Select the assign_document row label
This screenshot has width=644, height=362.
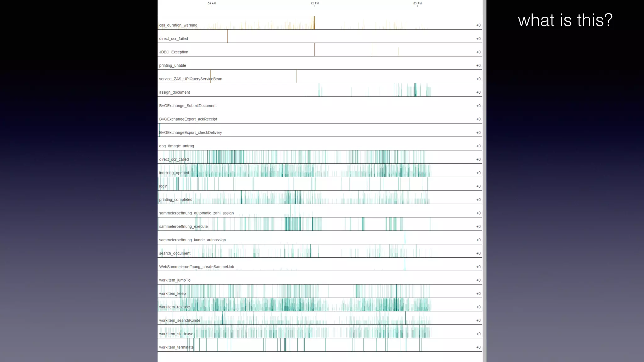(174, 92)
